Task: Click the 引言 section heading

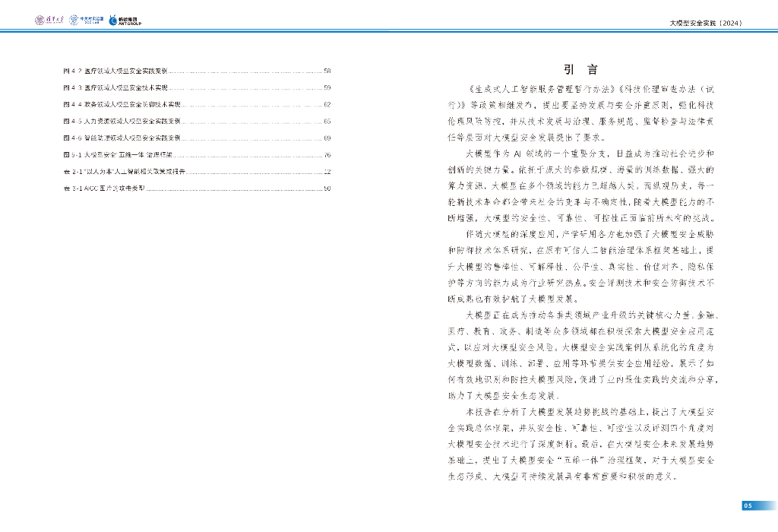Action: click(581, 69)
